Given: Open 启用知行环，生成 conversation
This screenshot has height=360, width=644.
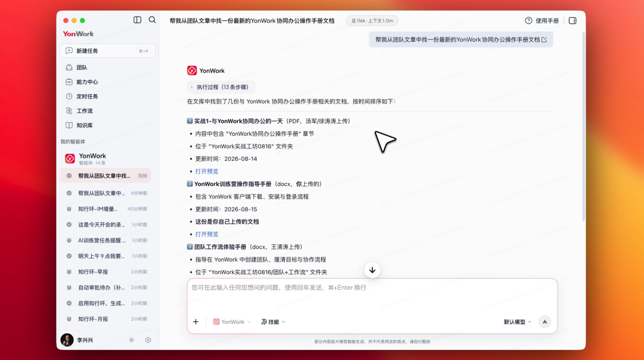Looking at the screenshot, I should click(106, 303).
